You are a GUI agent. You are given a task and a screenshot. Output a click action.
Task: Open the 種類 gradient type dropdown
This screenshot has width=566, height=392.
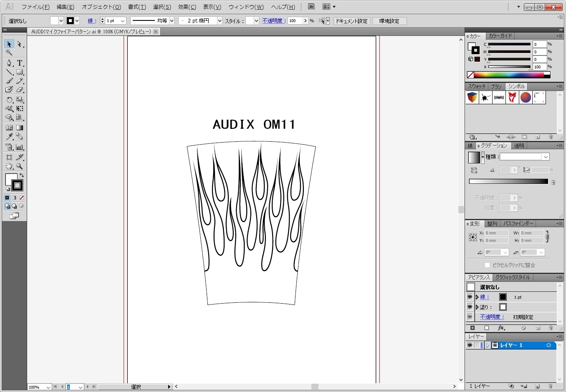[x=546, y=157]
